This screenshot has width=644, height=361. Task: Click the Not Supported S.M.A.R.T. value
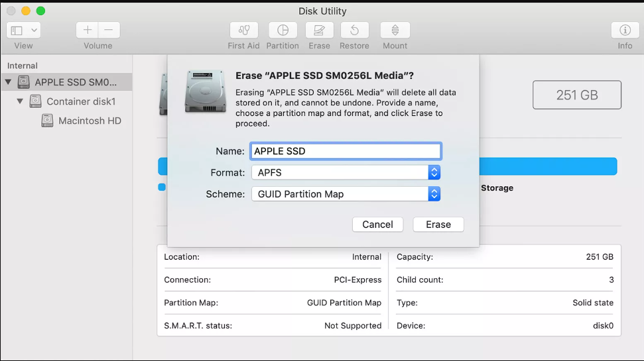pyautogui.click(x=353, y=326)
